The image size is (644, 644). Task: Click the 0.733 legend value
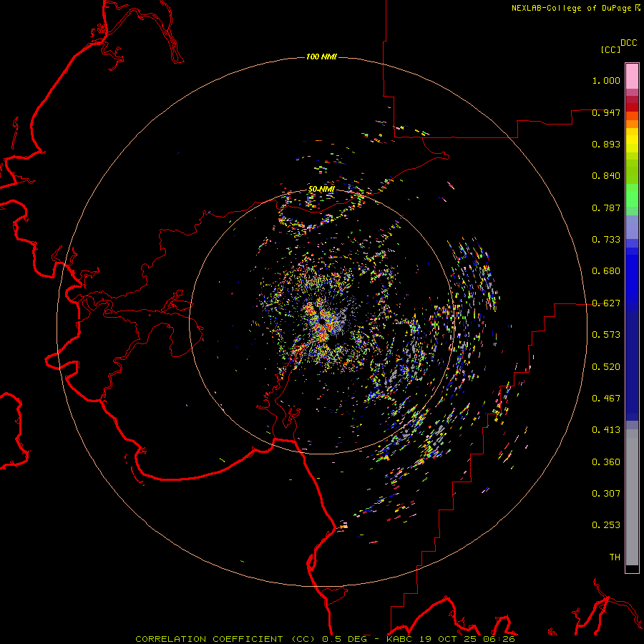point(606,240)
